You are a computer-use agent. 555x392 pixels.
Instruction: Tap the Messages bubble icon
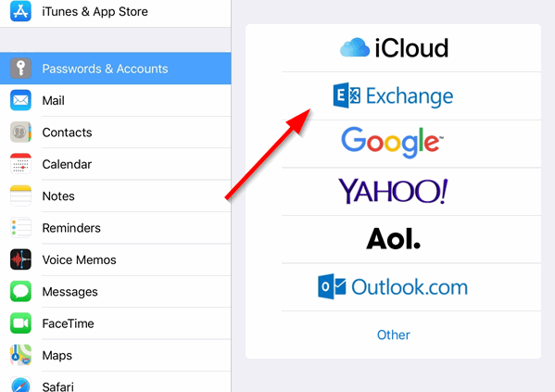coord(20,291)
